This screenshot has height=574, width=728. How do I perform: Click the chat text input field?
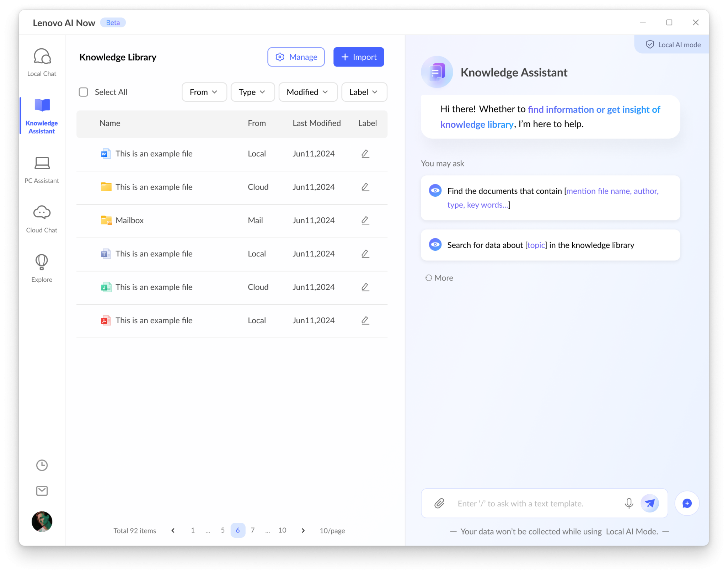[533, 503]
